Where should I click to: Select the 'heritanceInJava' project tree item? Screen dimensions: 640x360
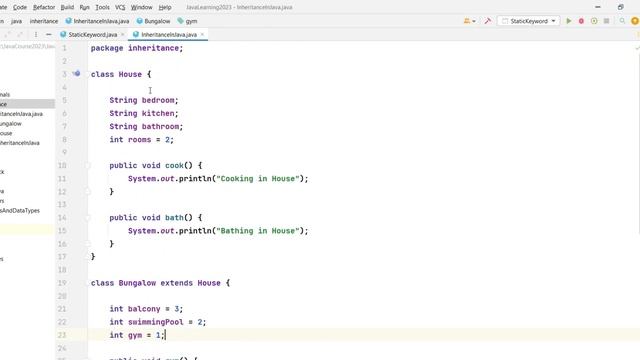coord(20,143)
